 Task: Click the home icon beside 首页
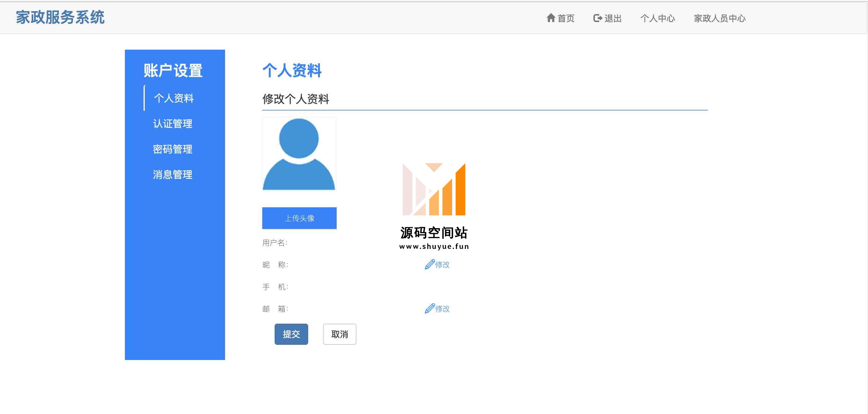[551, 18]
